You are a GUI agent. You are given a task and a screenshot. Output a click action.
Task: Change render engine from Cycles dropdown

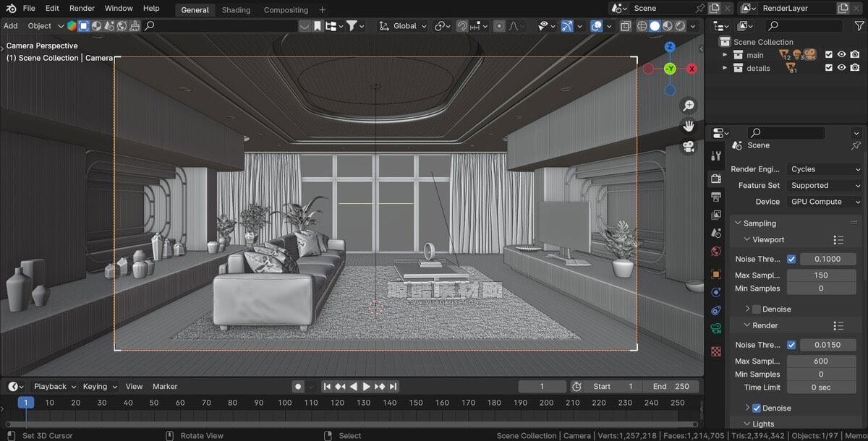click(x=823, y=168)
